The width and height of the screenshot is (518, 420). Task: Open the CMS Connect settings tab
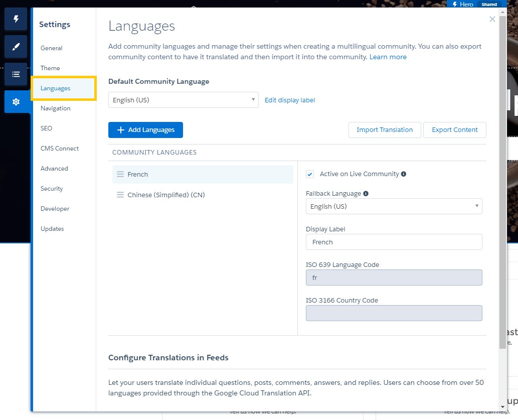pos(60,149)
